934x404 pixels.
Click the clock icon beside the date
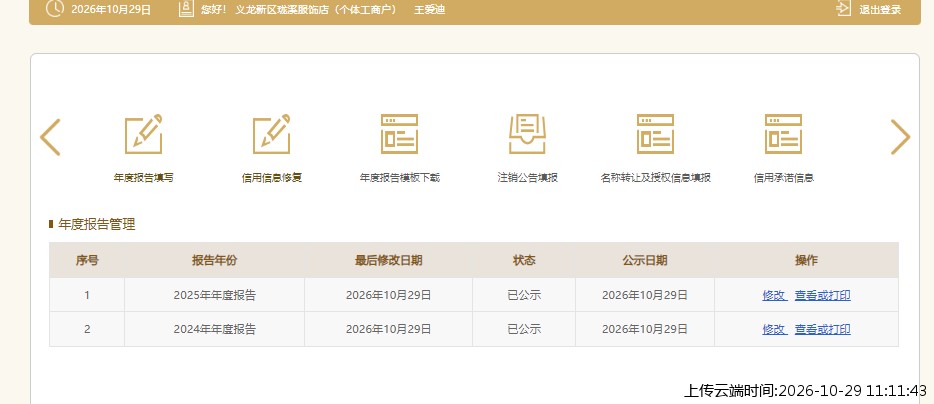[x=55, y=8]
